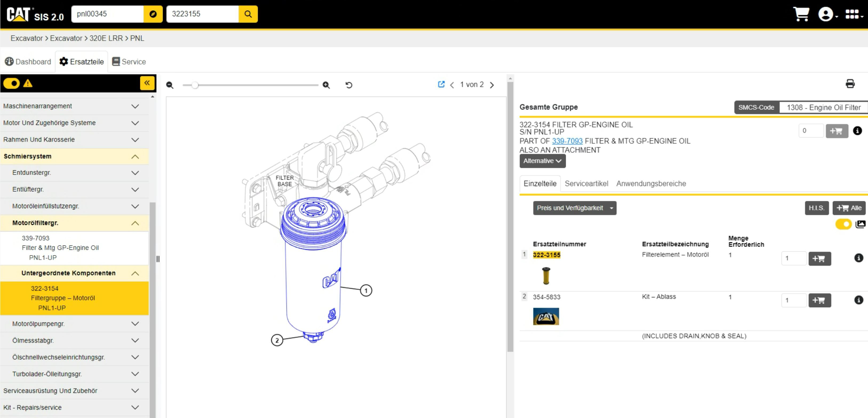Open the user account menu icon
The height and width of the screenshot is (418, 868).
coord(828,14)
